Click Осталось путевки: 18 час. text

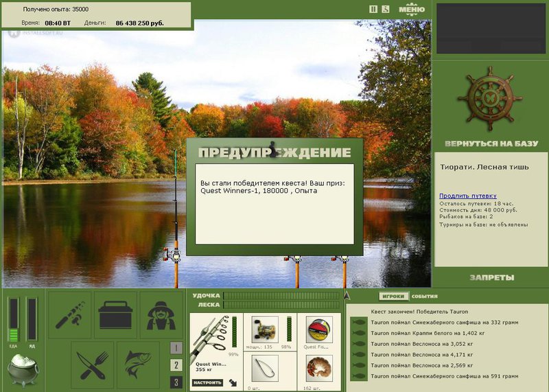[476, 203]
